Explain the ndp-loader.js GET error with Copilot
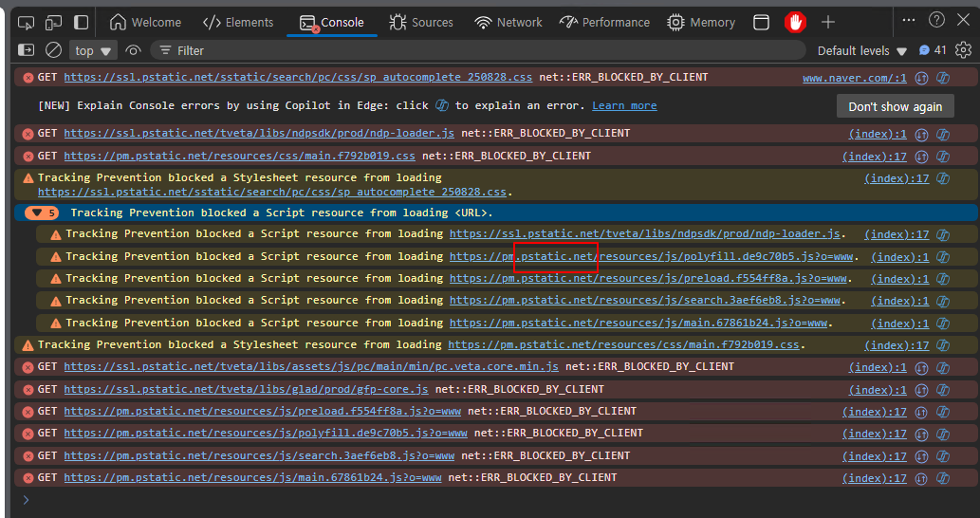Viewport: 980px width, 518px height. pyautogui.click(x=943, y=134)
